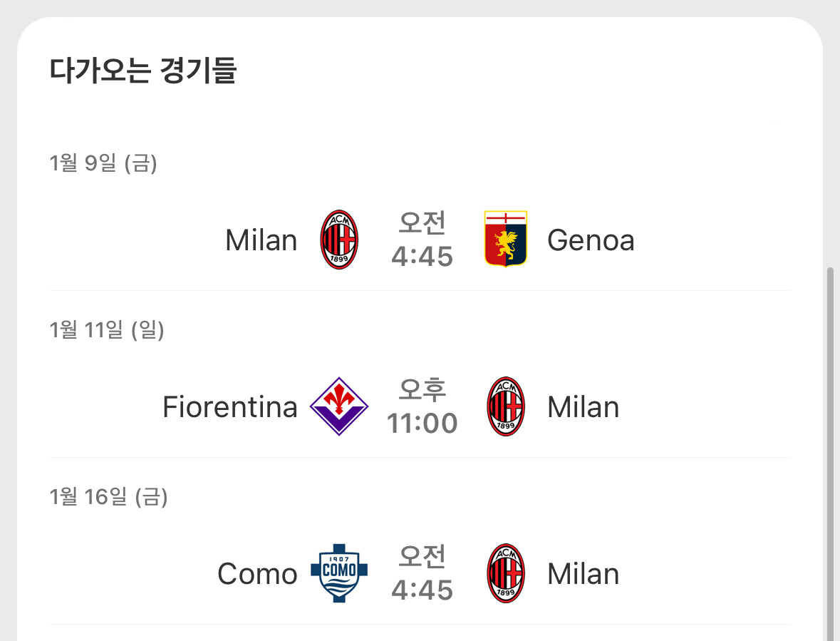Click the 1월 9일 (금) date label

(103, 163)
